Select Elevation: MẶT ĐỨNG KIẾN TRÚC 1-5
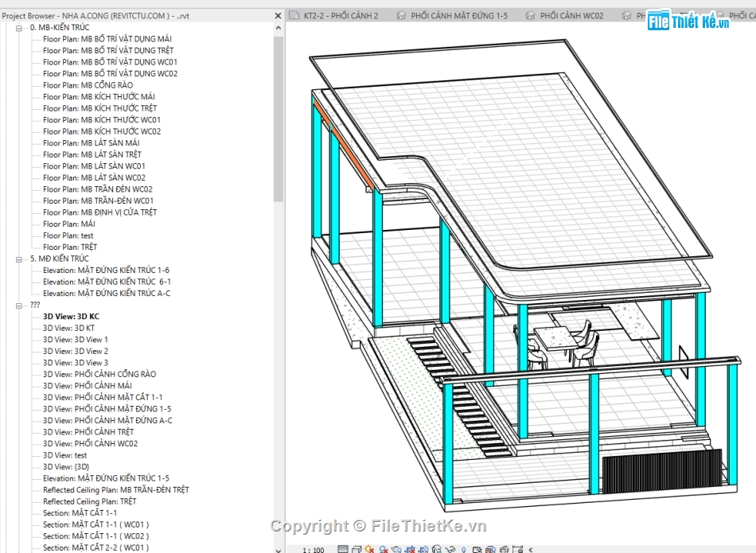 tap(106, 478)
